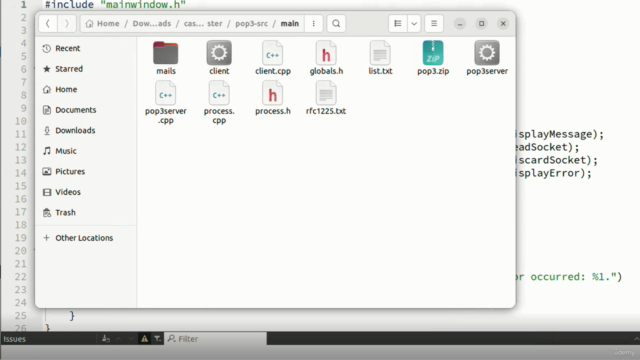The image size is (640, 360).
Task: Click the Issues Filter input field
Action: click(x=216, y=339)
